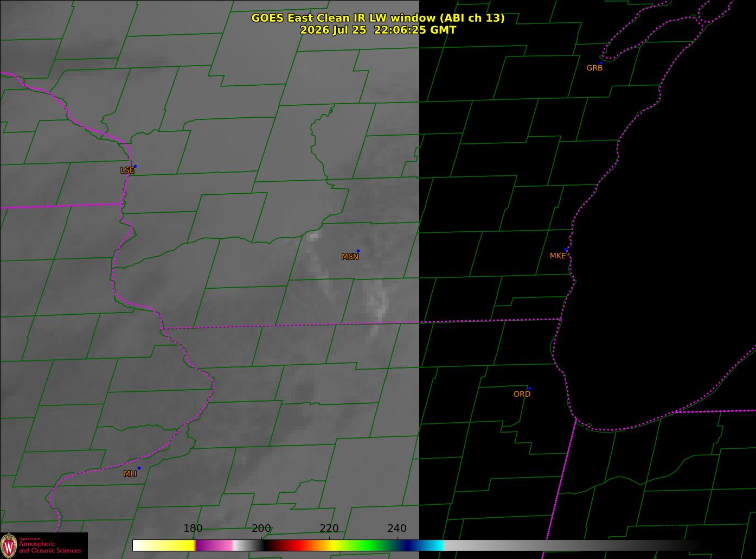The image size is (756, 559).
Task: Click the MKE station marker dot
Action: (x=566, y=250)
